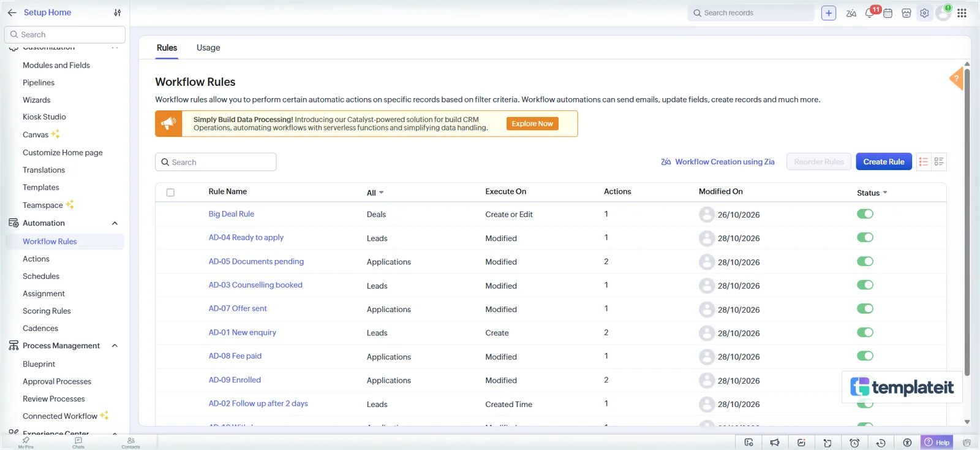This screenshot has height=450, width=980.
Task: Click the megaphone announcements icon in the bottom bar
Action: click(775, 443)
